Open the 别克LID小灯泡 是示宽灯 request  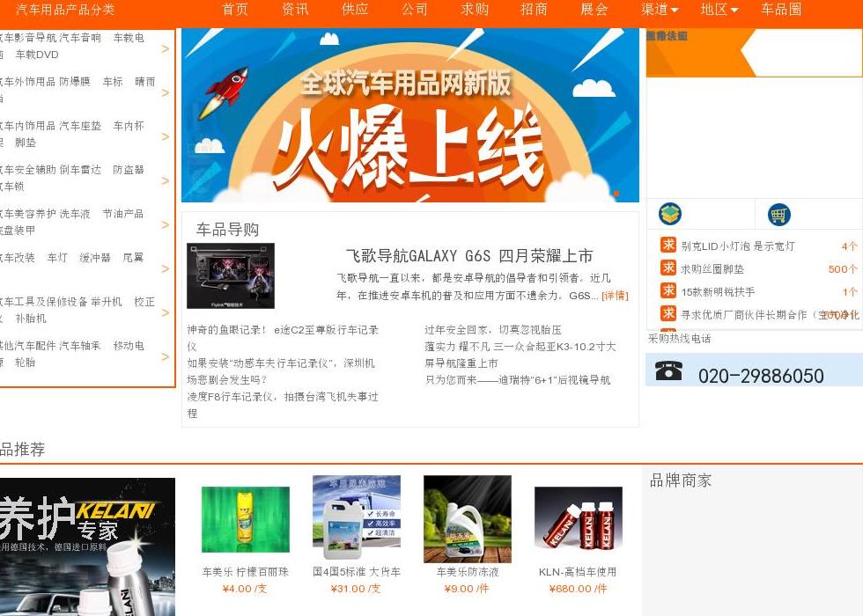pos(738,246)
